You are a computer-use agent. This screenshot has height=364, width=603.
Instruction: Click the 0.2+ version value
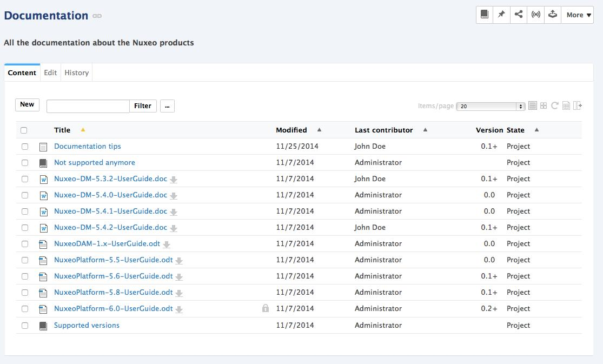coord(489,308)
